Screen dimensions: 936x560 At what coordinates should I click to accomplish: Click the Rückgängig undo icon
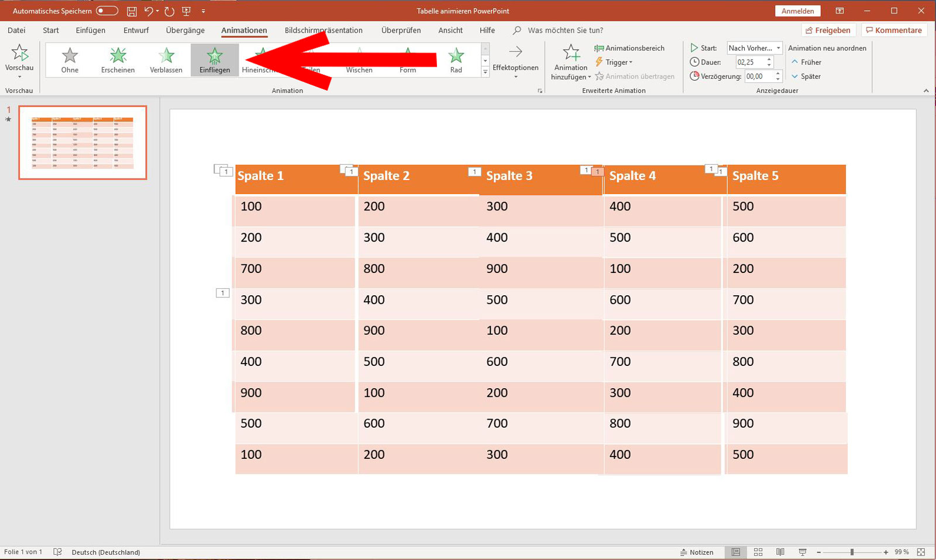pos(149,10)
